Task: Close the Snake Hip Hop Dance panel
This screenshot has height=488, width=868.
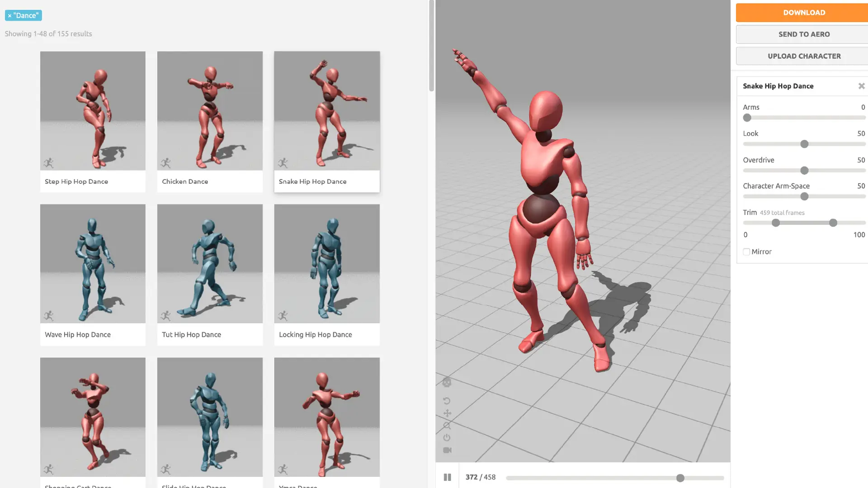Action: pos(861,86)
